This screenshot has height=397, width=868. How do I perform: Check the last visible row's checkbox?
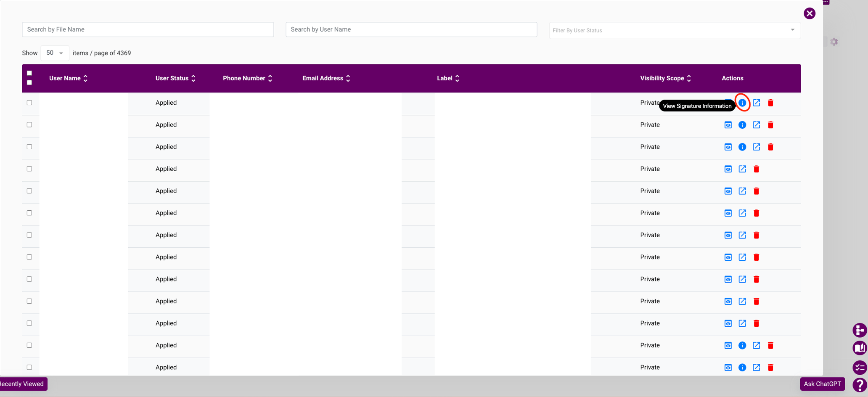(29, 367)
